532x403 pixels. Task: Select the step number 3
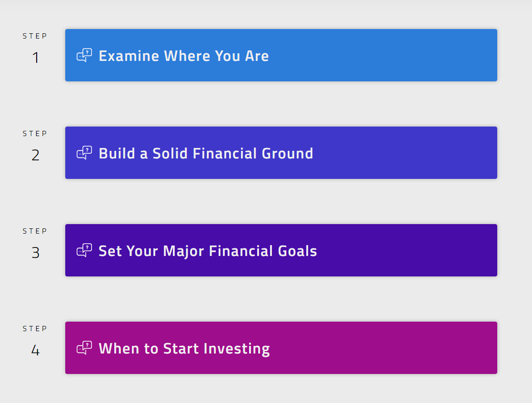click(35, 253)
